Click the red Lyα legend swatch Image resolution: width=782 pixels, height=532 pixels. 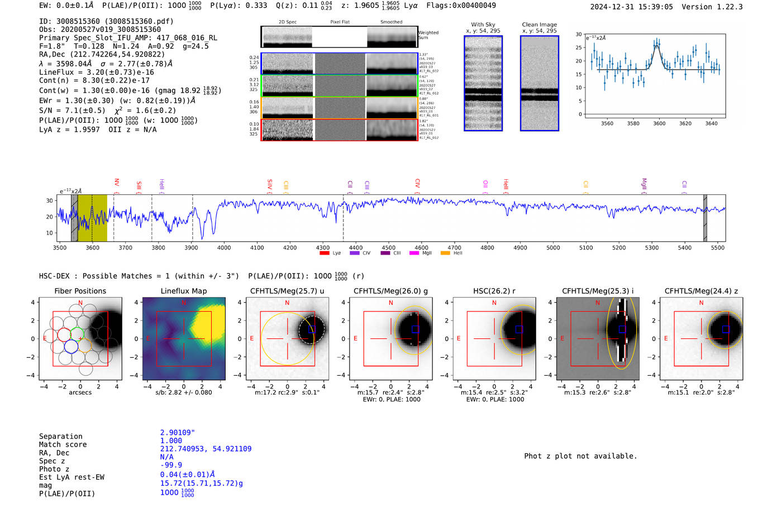click(325, 253)
